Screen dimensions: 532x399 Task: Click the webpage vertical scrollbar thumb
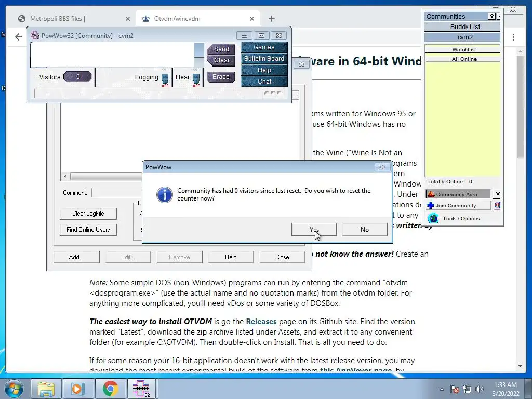520,106
